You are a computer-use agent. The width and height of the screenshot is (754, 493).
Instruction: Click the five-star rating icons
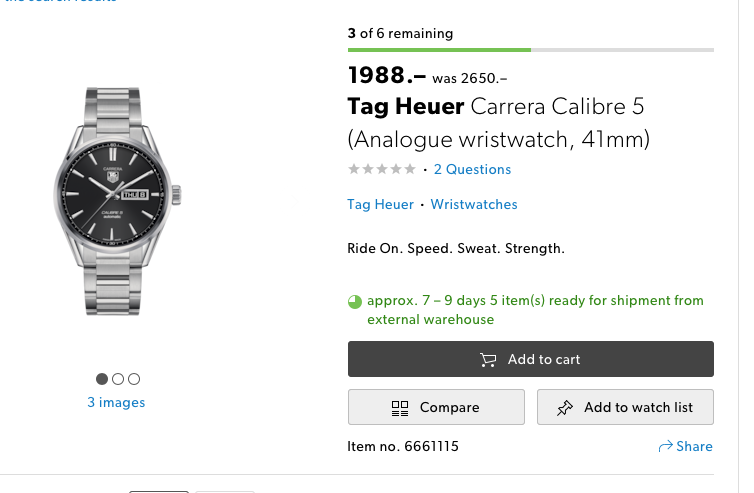(381, 170)
